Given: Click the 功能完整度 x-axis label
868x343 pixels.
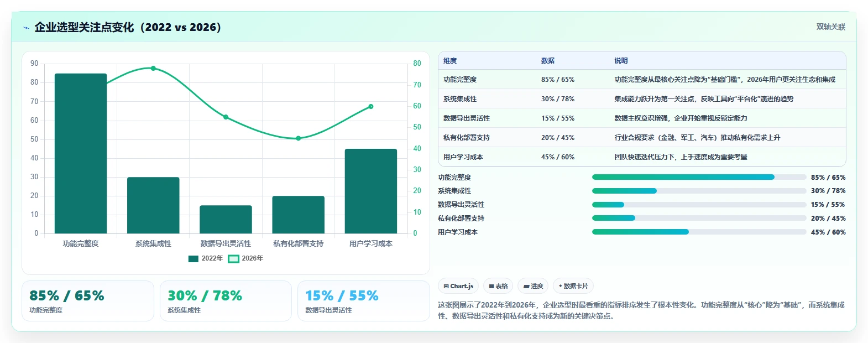Looking at the screenshot, I should point(81,243).
